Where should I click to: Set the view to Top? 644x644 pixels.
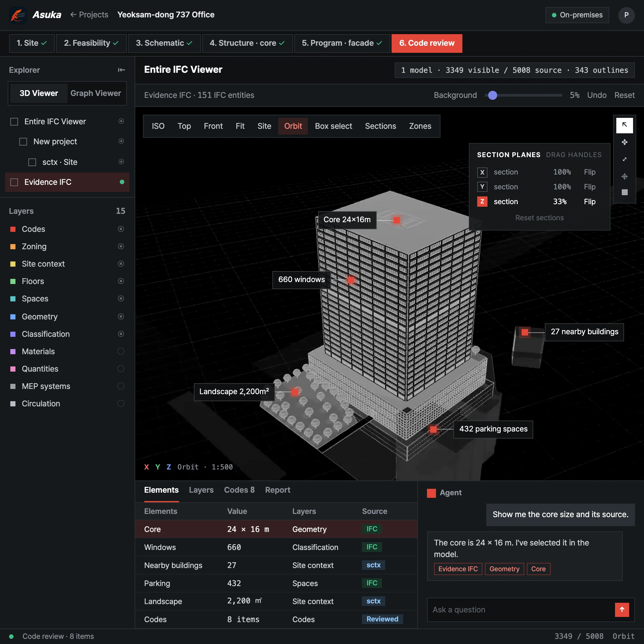[x=184, y=126]
